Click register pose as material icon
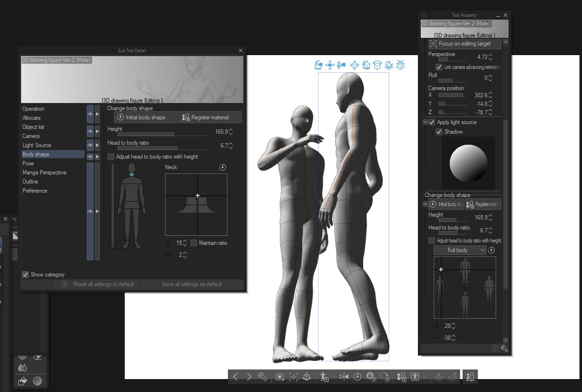 coord(324,377)
